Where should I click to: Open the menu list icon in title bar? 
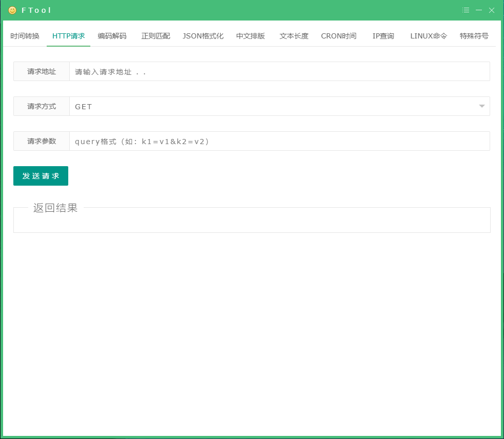(x=466, y=10)
